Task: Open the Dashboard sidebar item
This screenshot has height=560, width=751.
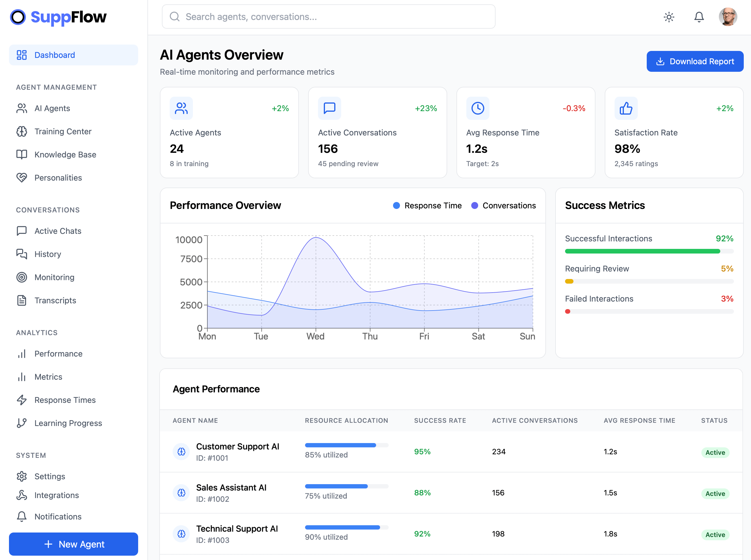Action: tap(73, 55)
